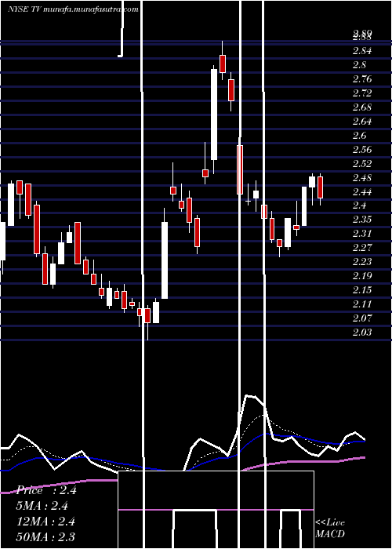Viewport: 392px width, 549px height.
Task: Click the 2.76 price axis label
Action: tap(362, 79)
